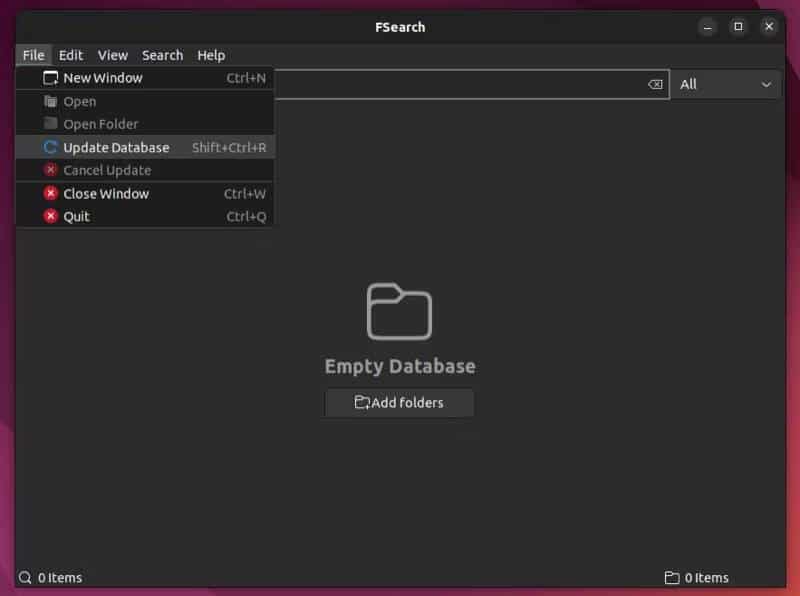800x596 pixels.
Task: Open the View menu
Action: (x=112, y=55)
